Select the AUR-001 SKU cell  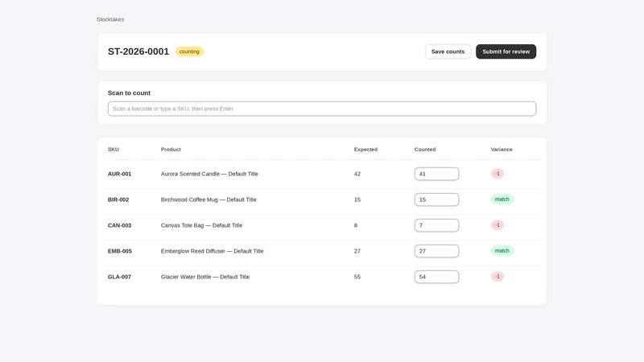click(x=119, y=174)
